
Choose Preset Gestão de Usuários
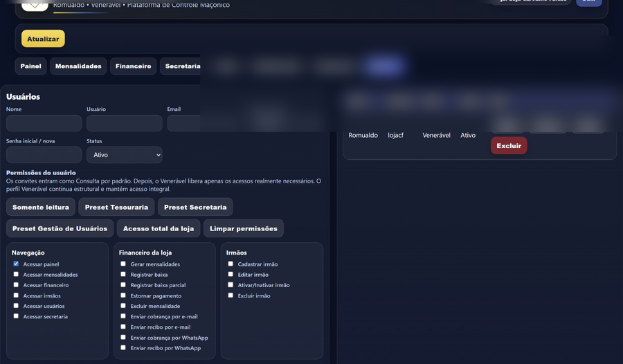point(60,228)
